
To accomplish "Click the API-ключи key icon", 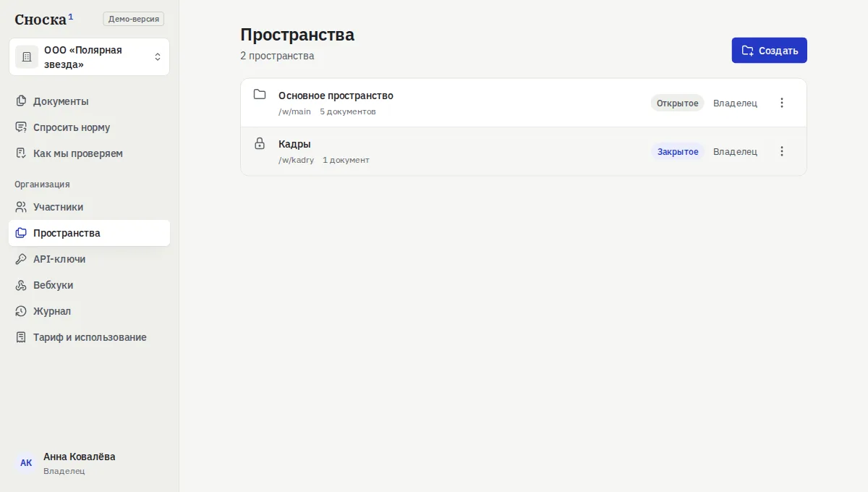I will coord(21,259).
